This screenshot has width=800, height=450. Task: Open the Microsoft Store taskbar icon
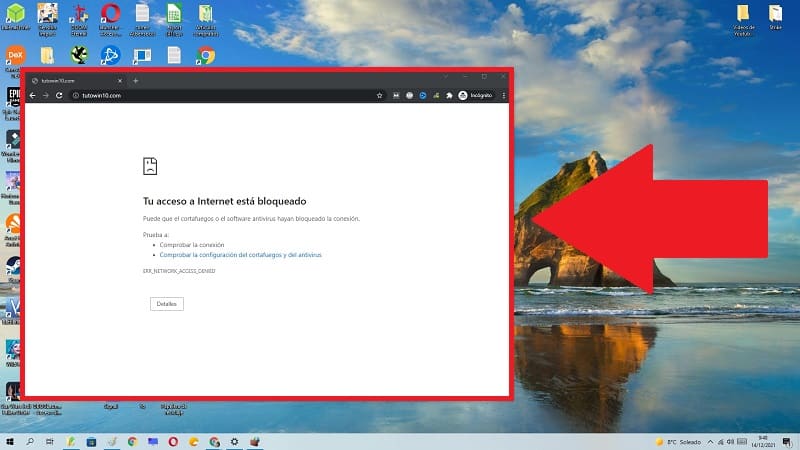pyautogui.click(x=91, y=442)
